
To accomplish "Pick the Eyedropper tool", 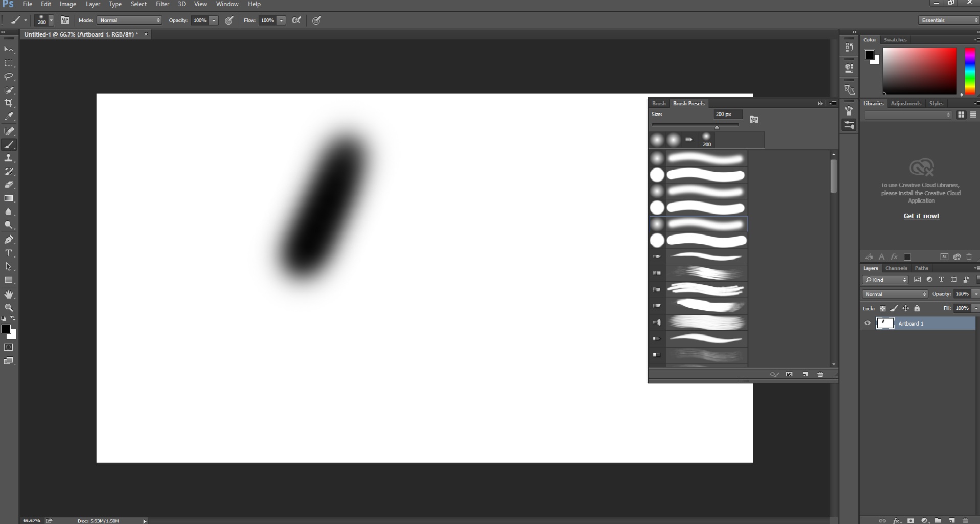I will tap(9, 117).
